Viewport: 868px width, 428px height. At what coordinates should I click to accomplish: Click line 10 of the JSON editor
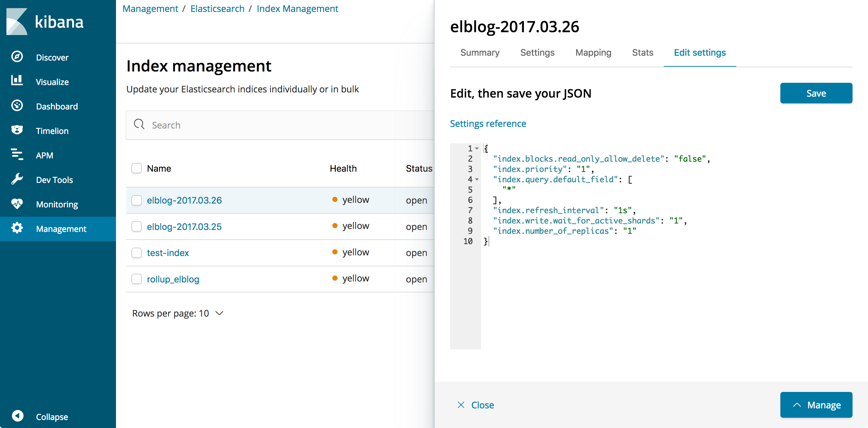pos(486,241)
